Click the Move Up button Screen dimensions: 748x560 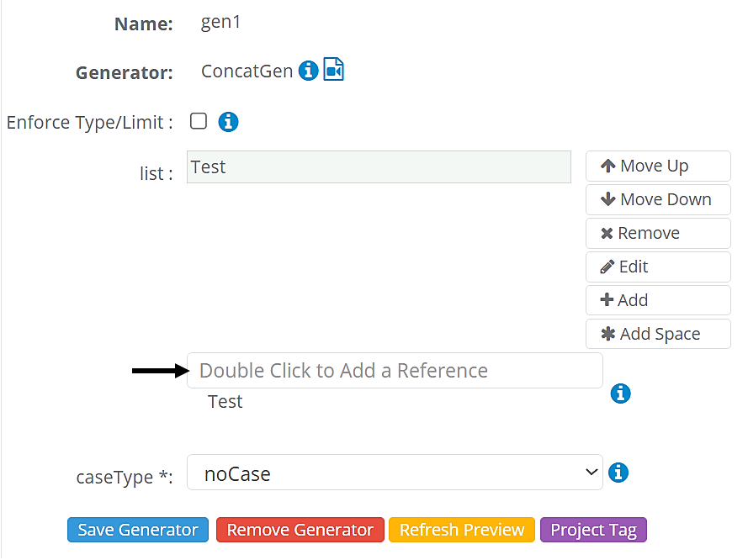pos(657,166)
